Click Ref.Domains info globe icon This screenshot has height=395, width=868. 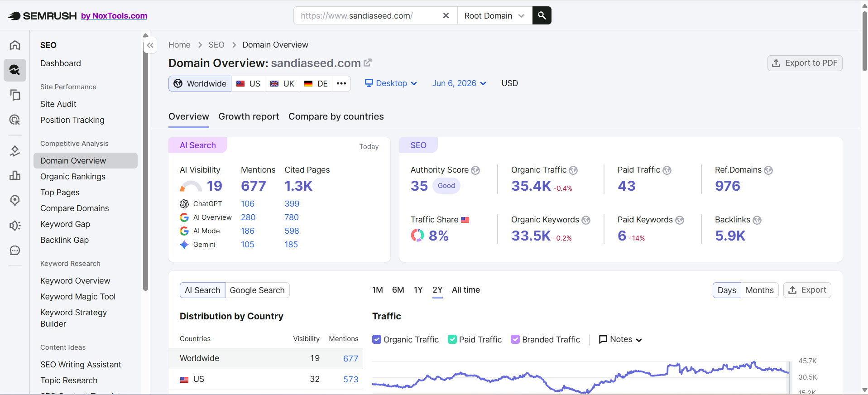pyautogui.click(x=768, y=170)
